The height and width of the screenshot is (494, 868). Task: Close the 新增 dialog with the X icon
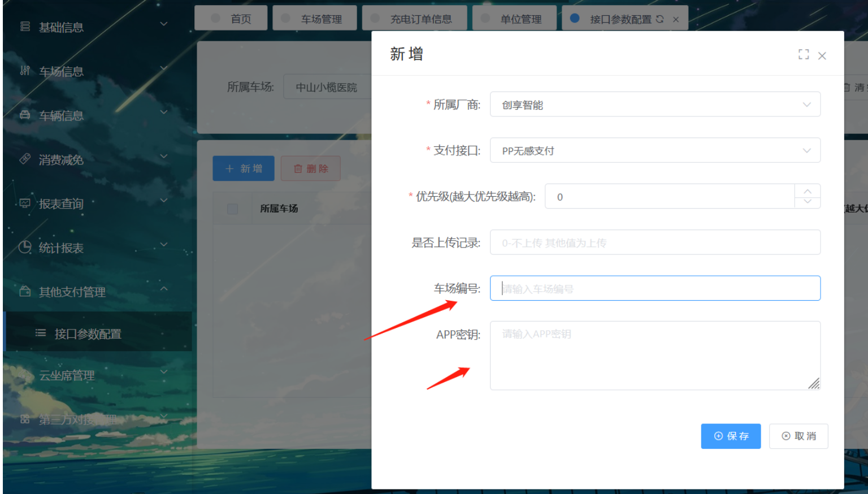click(822, 55)
